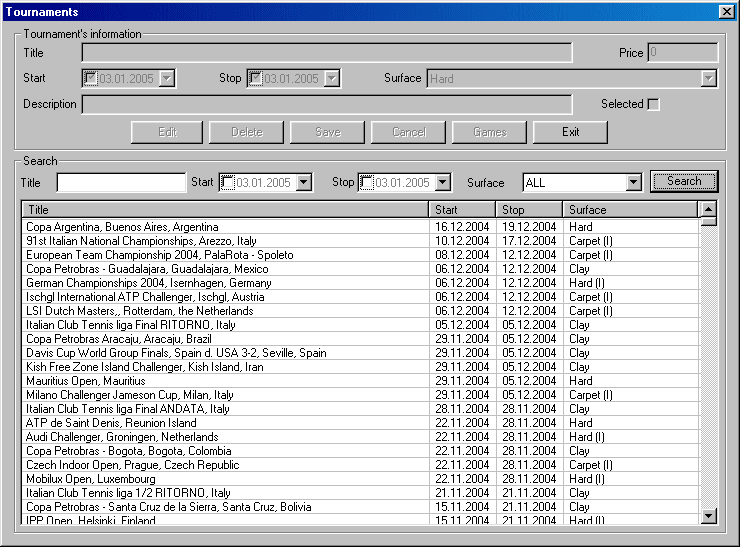Toggle the tournament info Stop date checkbox
The height and width of the screenshot is (547, 740).
(x=255, y=78)
